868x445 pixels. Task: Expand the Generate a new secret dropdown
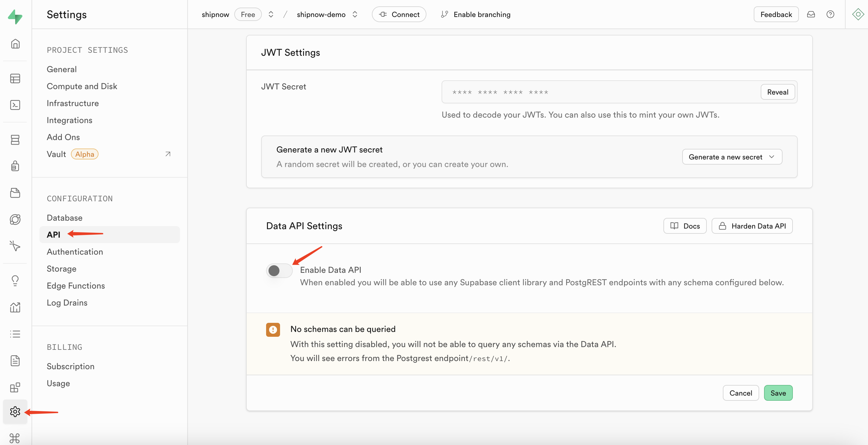point(732,157)
